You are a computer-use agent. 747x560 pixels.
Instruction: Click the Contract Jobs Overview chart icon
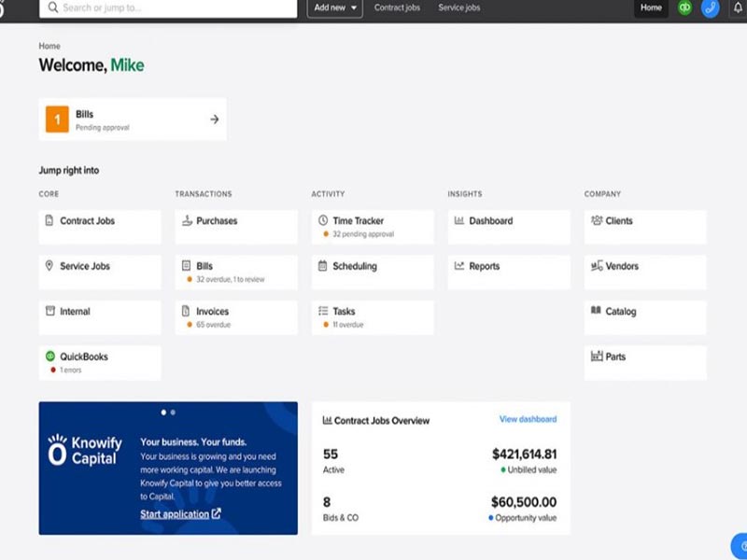coord(328,420)
